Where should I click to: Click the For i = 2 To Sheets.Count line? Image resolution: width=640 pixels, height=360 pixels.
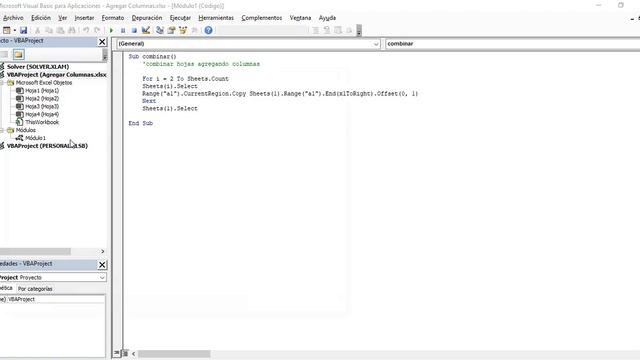click(185, 79)
